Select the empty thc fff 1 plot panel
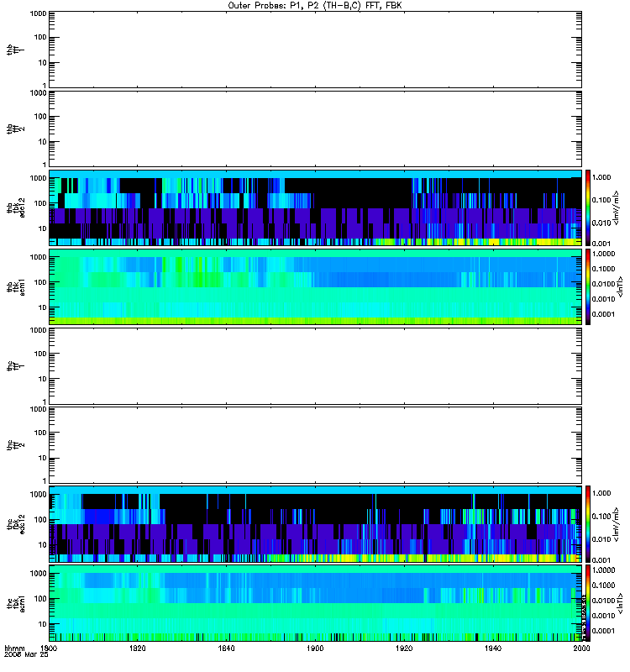Image resolution: width=630 pixels, height=672 pixels. click(x=316, y=366)
